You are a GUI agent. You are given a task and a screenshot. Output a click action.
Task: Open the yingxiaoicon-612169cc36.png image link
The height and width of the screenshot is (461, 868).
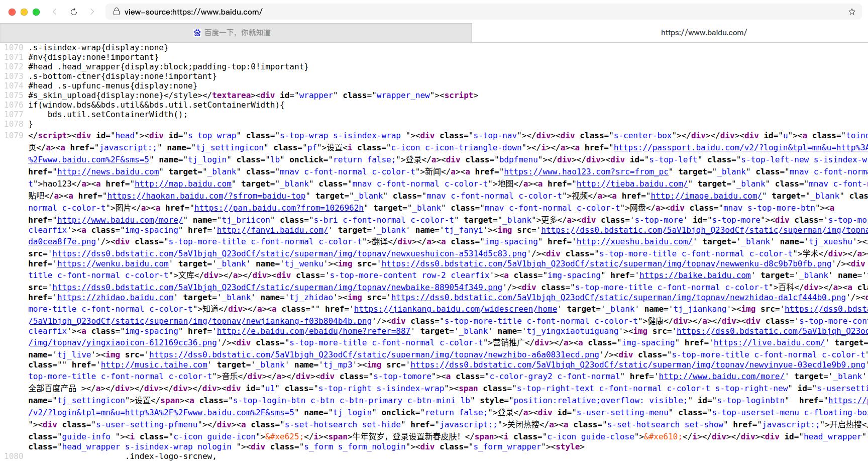tap(123, 342)
